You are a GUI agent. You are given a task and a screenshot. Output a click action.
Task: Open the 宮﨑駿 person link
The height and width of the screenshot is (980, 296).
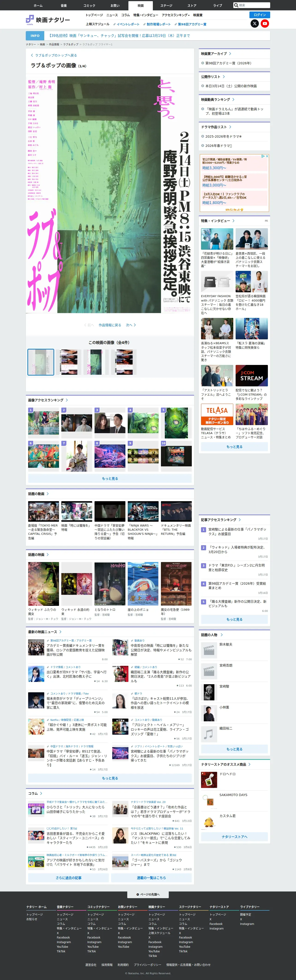224,686
